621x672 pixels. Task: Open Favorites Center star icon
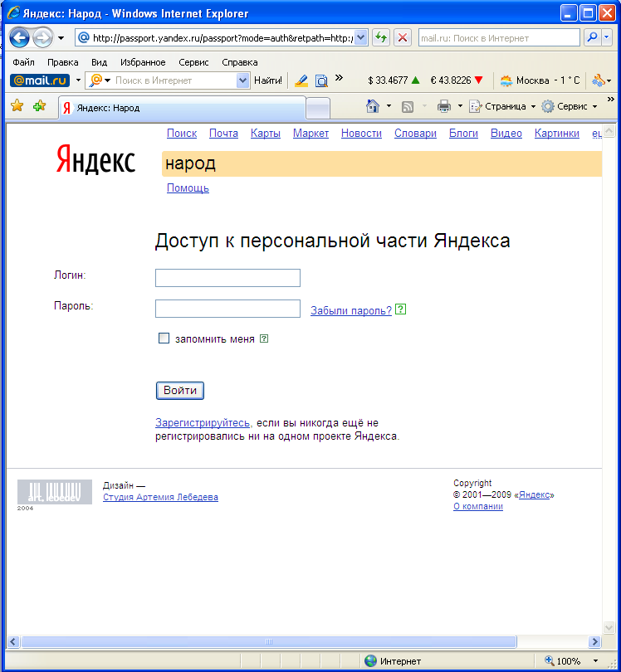click(17, 105)
